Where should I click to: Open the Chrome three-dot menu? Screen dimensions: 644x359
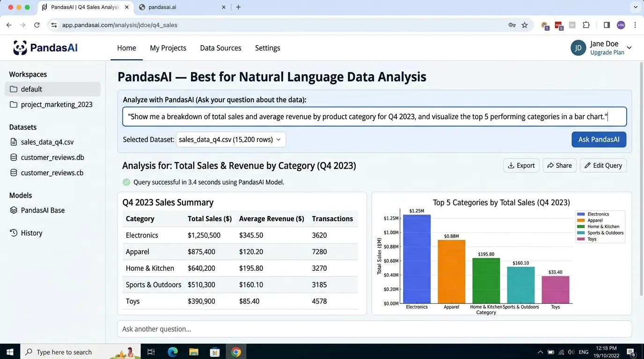635,25
